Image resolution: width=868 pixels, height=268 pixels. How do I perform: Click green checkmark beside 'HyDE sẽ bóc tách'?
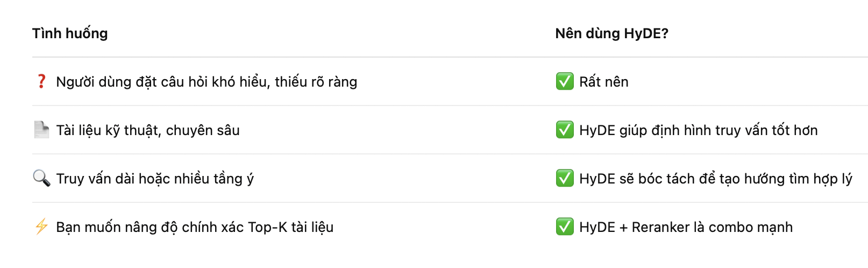pyautogui.click(x=565, y=178)
